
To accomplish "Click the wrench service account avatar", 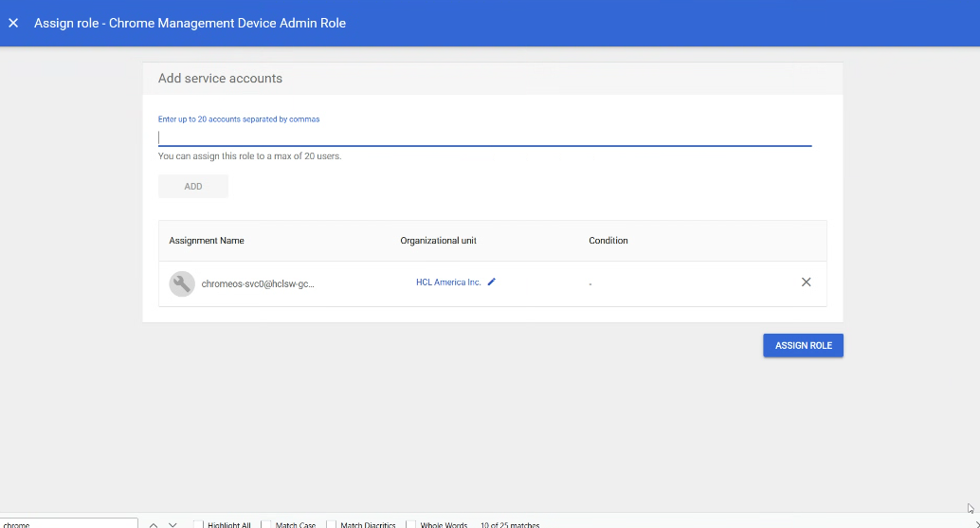I will tap(182, 283).
